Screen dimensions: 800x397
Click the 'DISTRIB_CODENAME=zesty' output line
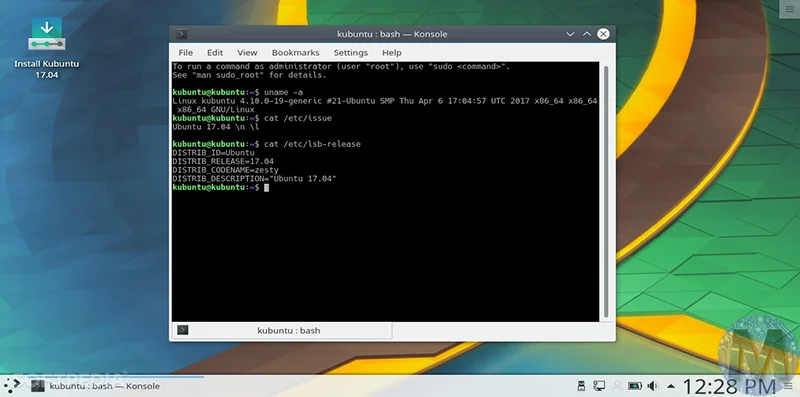coord(226,170)
